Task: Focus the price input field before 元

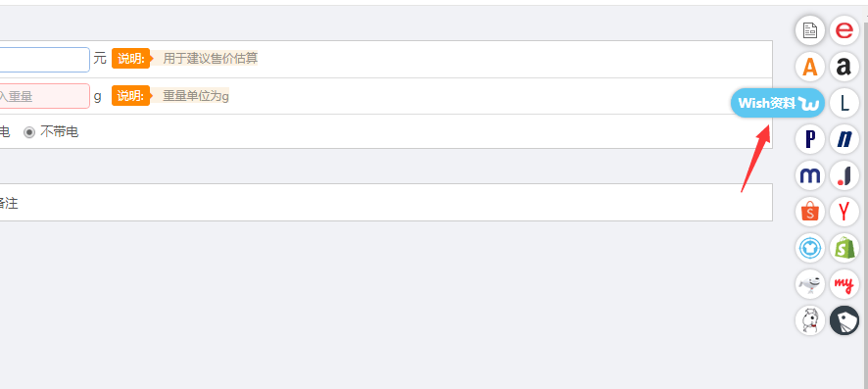Action: (44, 59)
